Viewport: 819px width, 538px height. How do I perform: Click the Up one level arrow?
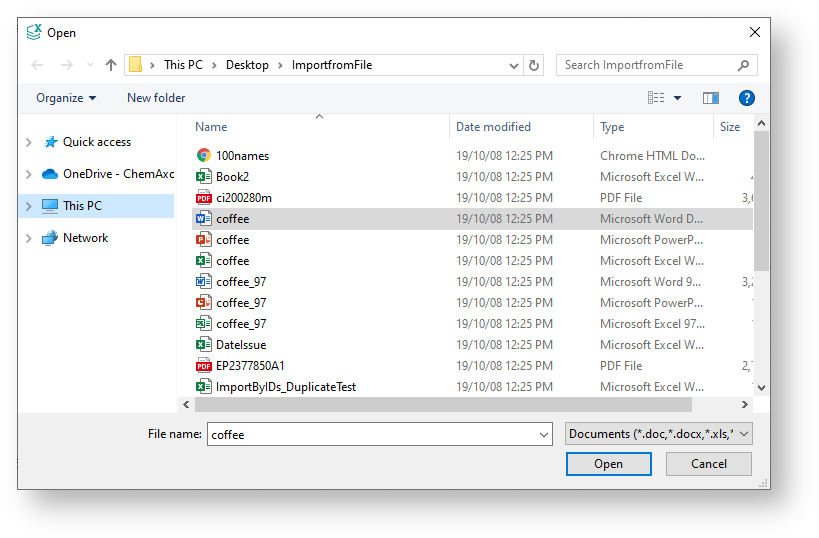[111, 65]
